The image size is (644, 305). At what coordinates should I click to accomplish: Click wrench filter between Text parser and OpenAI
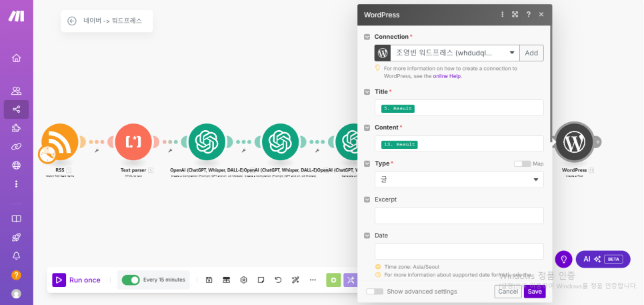[170, 151]
